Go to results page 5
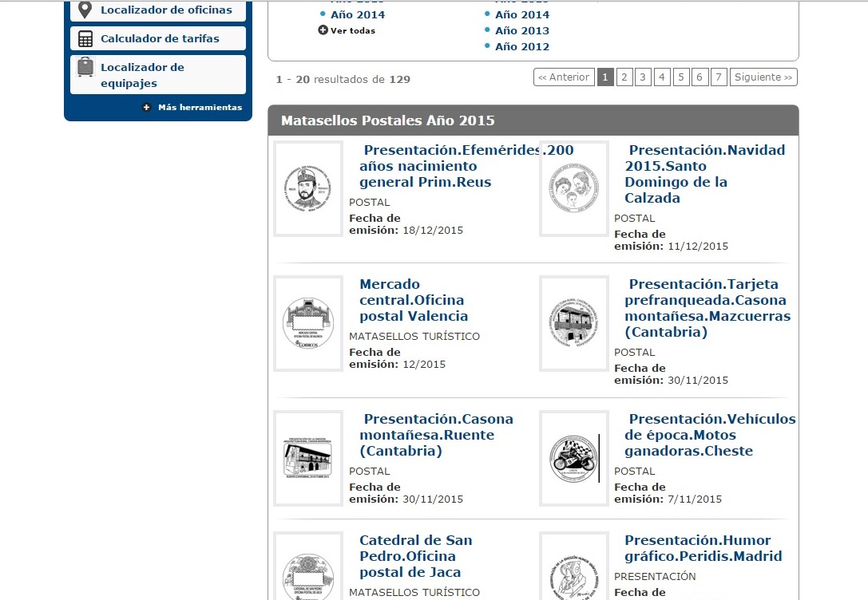The height and width of the screenshot is (600, 868). 681,77
